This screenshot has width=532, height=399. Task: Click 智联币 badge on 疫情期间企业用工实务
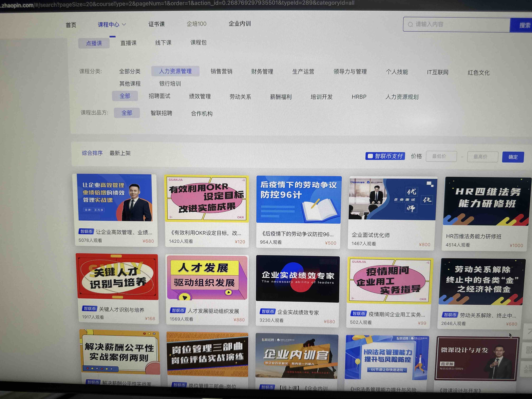tap(358, 313)
